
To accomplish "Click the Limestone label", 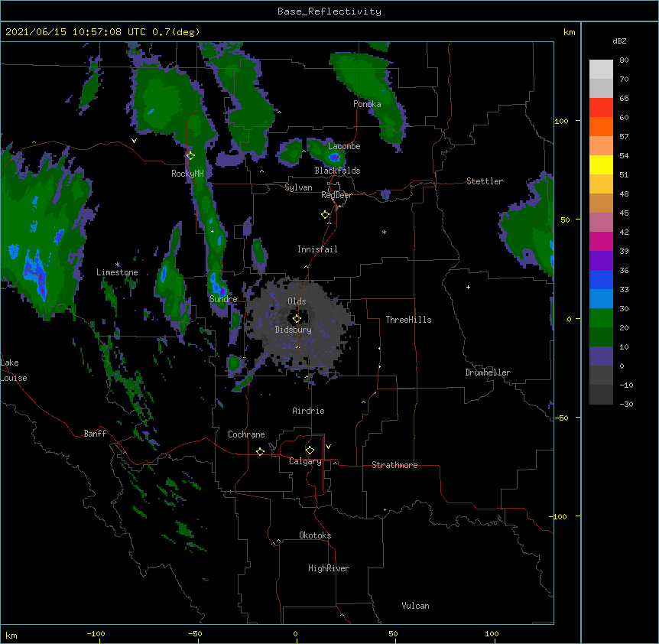I will pos(117,272).
